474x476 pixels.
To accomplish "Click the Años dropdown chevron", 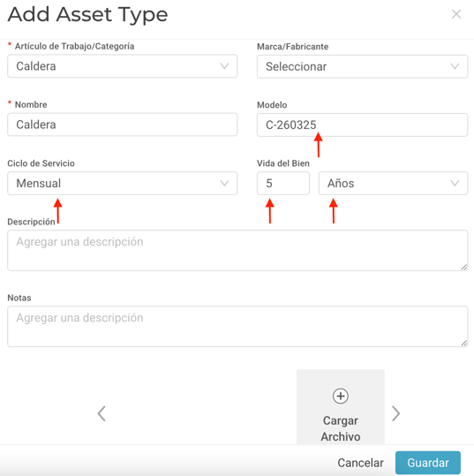I will pos(455,183).
